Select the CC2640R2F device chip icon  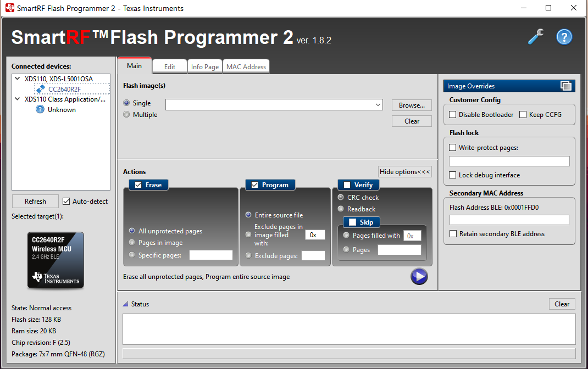pos(40,89)
